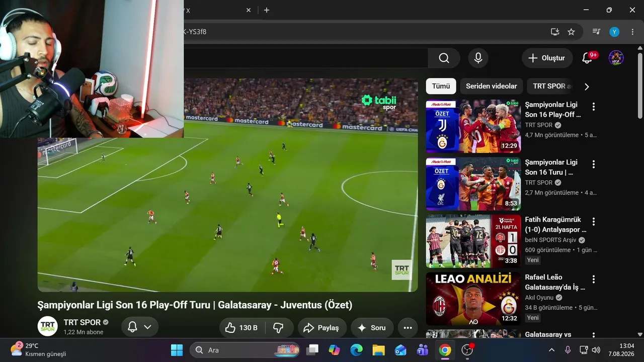Open more actions under the video
Image resolution: width=644 pixels, height=362 pixels.
408,328
